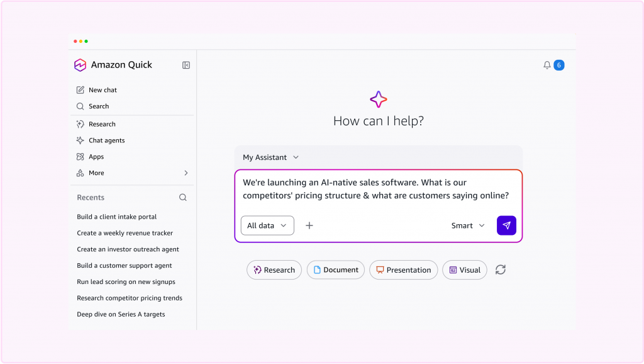Screen dimensions: 644x364
Task: Click the notification count badge
Action: [558, 65]
